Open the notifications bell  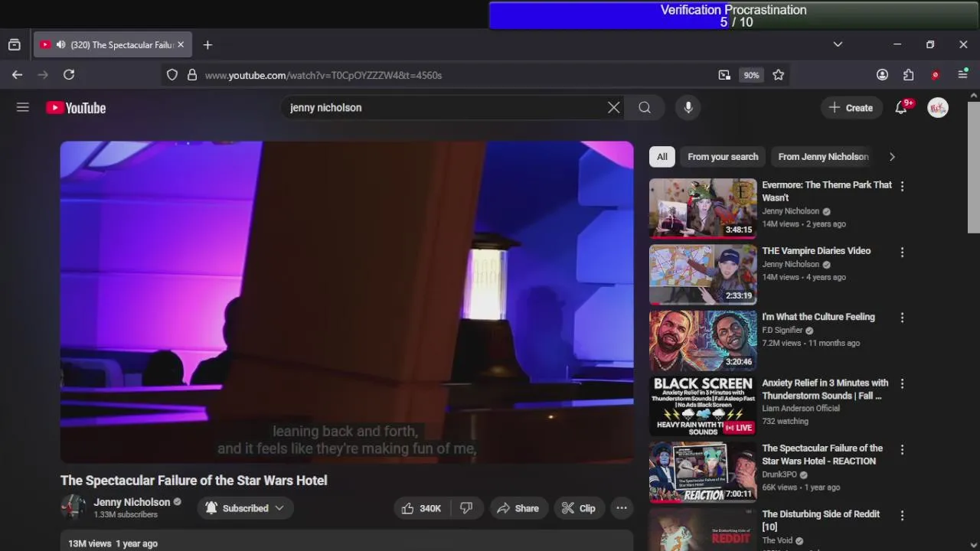point(901,108)
